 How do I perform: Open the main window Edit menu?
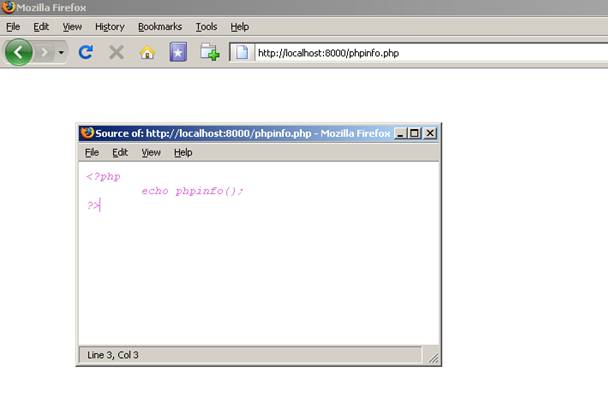(41, 27)
